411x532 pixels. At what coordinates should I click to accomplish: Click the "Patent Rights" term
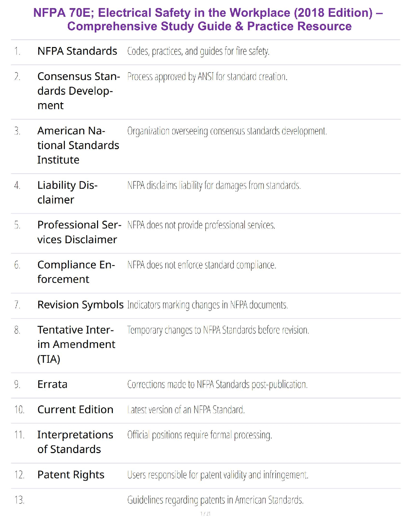tap(71, 475)
